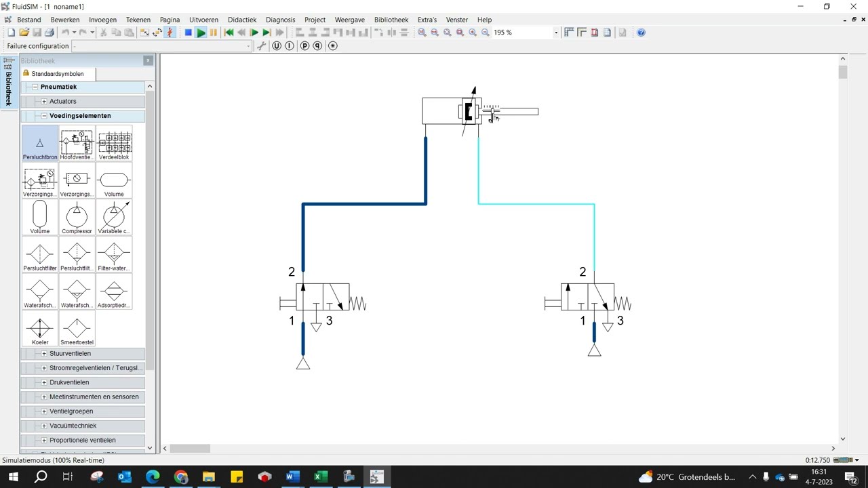Open the Invoegen menu
The width and height of the screenshot is (868, 488).
coord(102,20)
